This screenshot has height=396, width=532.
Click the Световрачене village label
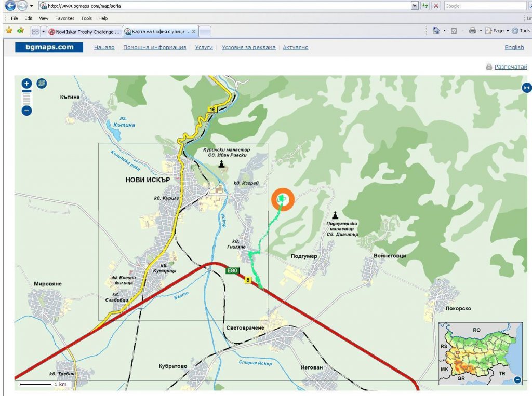tap(245, 328)
